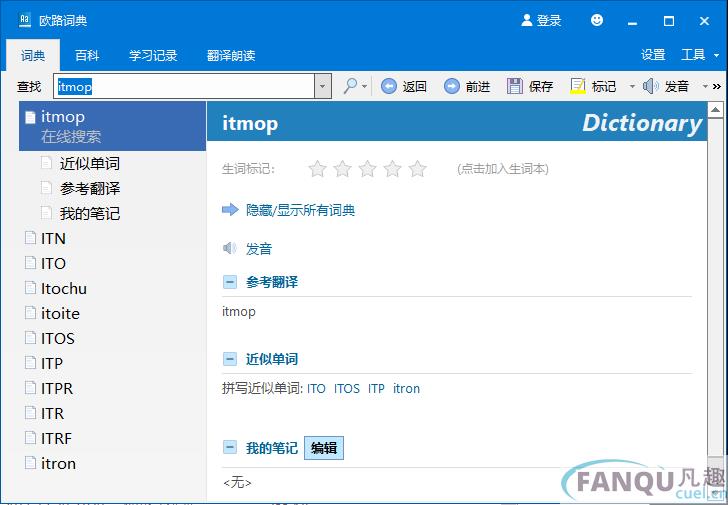Click the 登录 user login icon

[x=526, y=20]
